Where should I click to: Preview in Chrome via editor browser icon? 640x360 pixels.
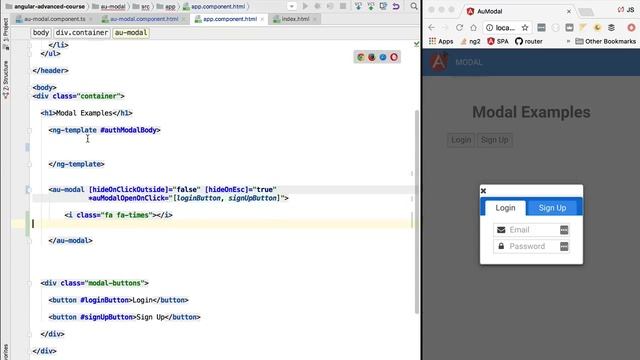(x=361, y=57)
